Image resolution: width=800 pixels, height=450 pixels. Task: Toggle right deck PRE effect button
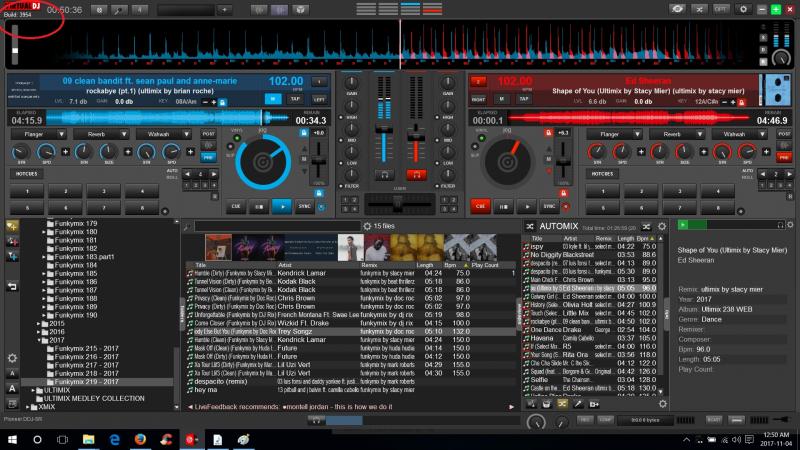tap(784, 157)
